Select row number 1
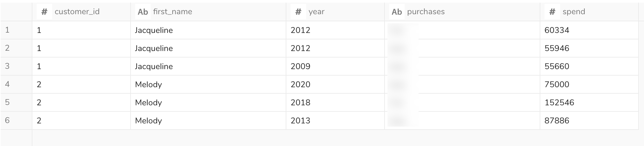Image resolution: width=644 pixels, height=146 pixels. point(7,30)
